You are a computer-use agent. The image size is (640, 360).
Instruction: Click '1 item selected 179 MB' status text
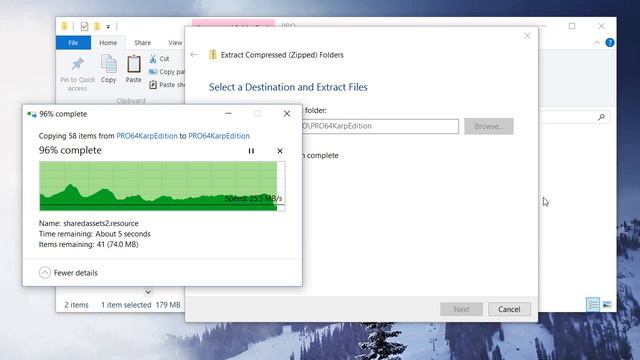click(x=141, y=305)
